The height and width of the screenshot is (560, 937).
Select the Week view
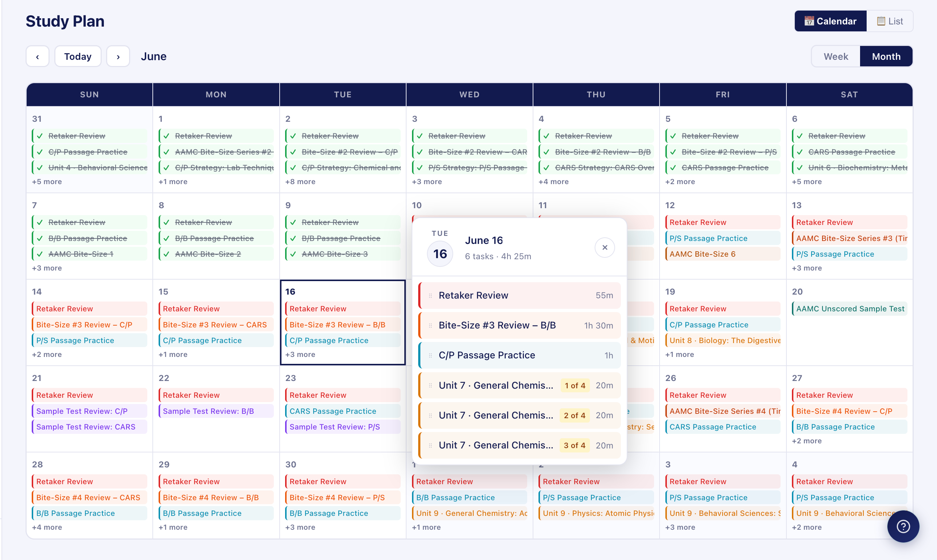[836, 57]
